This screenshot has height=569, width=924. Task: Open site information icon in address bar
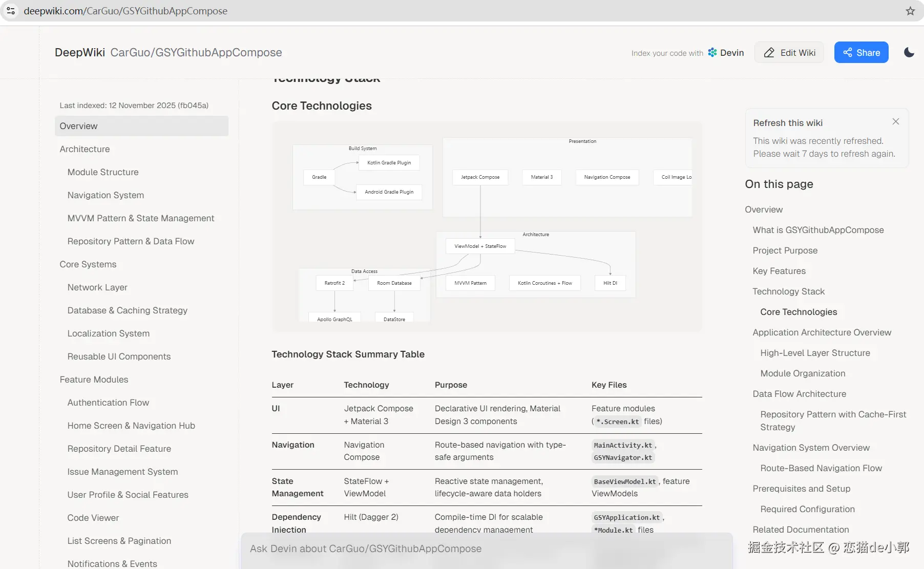(11, 11)
